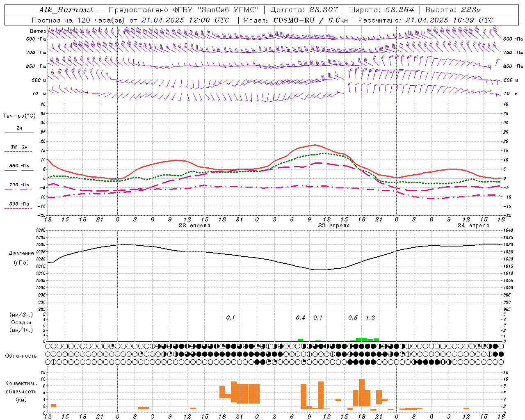
Task: Click the 500 гПа temperature legend entry
Action: 19,203
